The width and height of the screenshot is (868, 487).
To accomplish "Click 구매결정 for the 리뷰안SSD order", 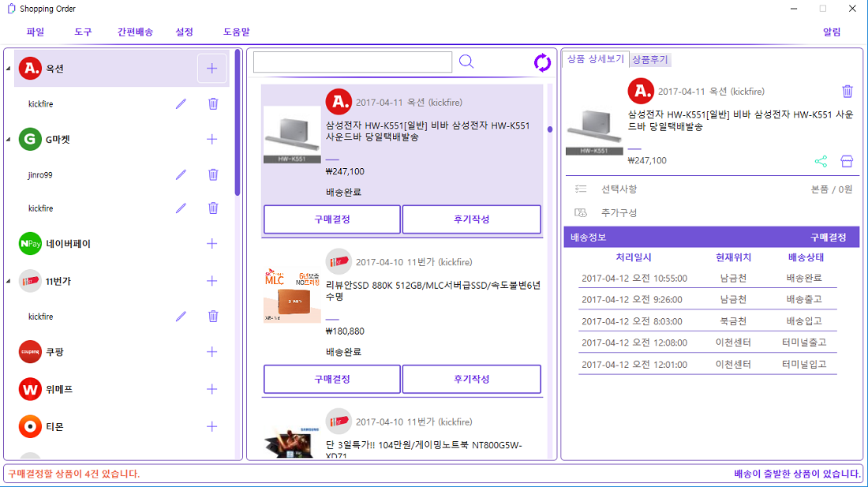I will pos(332,379).
